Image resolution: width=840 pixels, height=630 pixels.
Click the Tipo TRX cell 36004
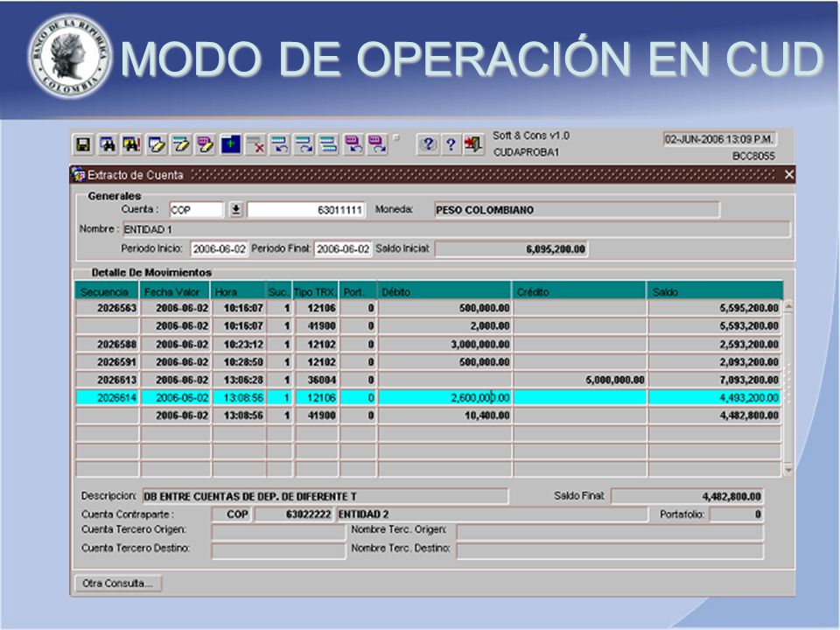click(316, 380)
